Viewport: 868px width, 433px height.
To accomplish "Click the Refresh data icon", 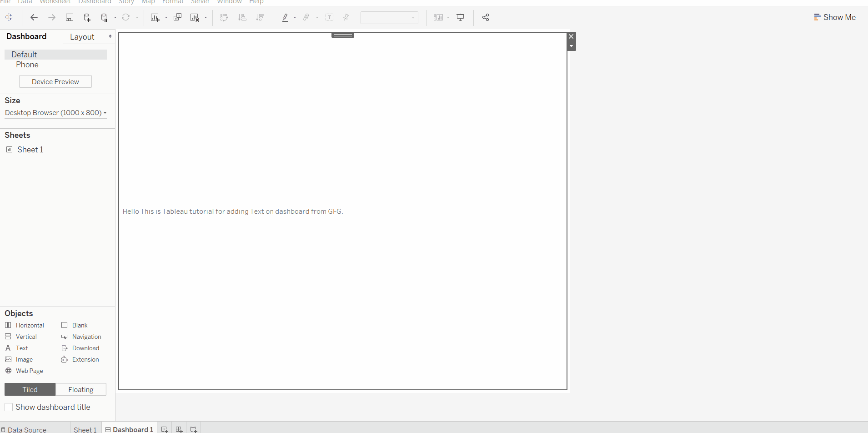I will pyautogui.click(x=126, y=17).
